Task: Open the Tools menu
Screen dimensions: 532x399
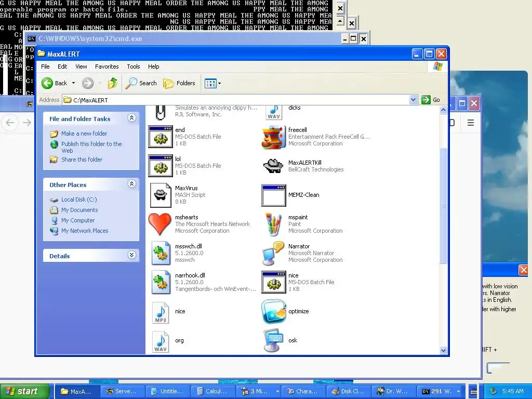Action: (x=134, y=66)
